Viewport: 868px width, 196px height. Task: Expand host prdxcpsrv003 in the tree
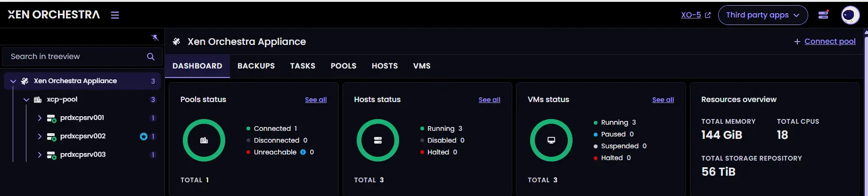(40, 155)
